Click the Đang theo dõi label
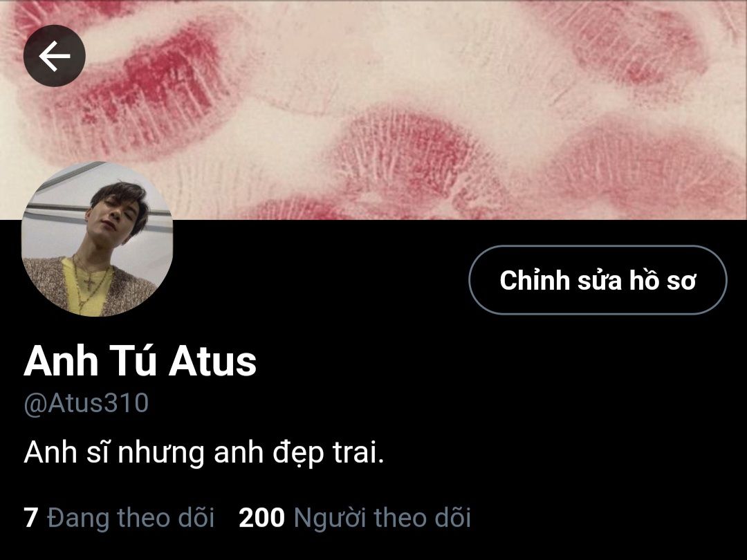The height and width of the screenshot is (560, 747). [131, 518]
